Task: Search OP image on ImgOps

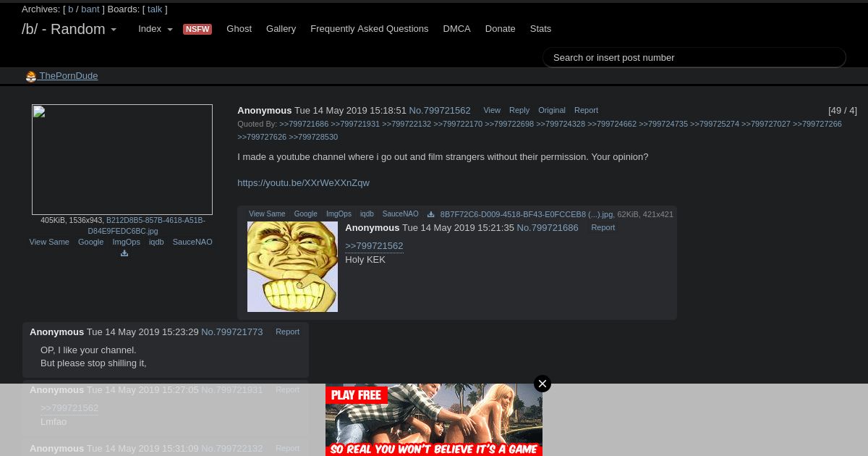Action: (126, 242)
